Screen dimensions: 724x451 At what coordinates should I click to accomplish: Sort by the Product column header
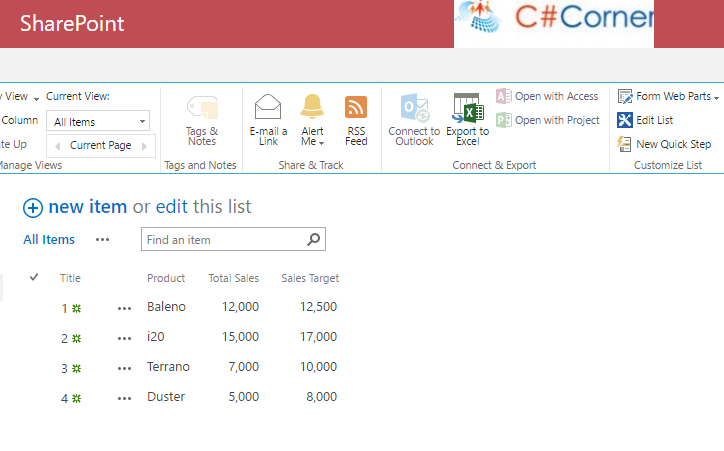[166, 278]
